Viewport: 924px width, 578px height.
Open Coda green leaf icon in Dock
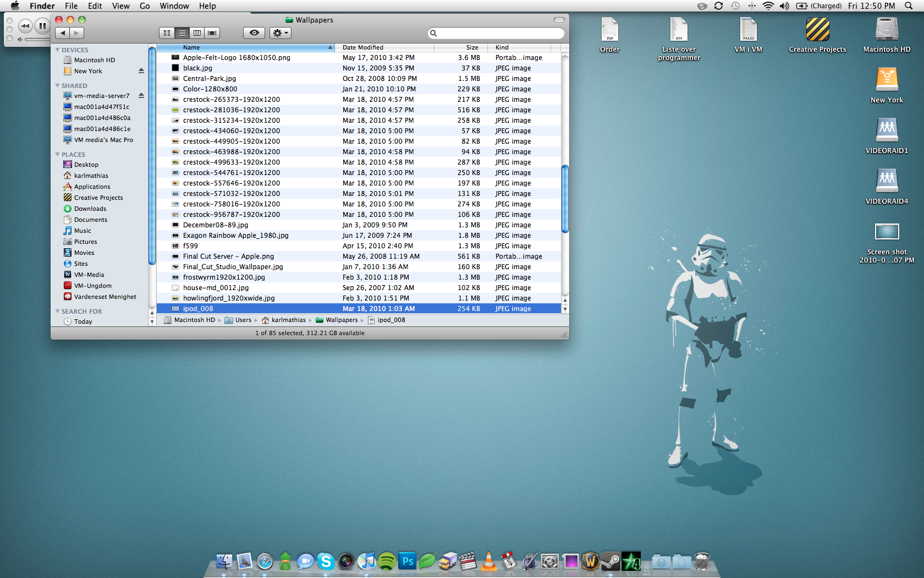(x=427, y=561)
